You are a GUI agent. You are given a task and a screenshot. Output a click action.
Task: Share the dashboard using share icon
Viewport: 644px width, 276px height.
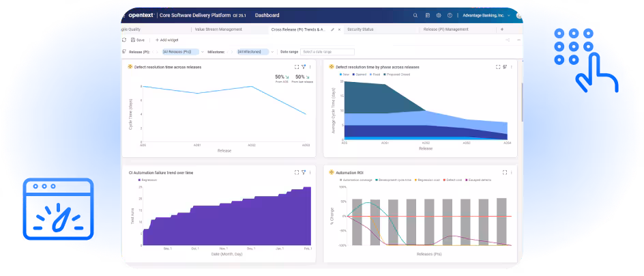click(508, 40)
